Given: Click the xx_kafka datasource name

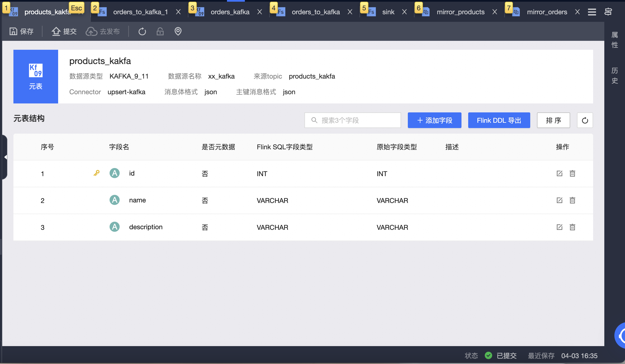Looking at the screenshot, I should pyautogui.click(x=221, y=76).
